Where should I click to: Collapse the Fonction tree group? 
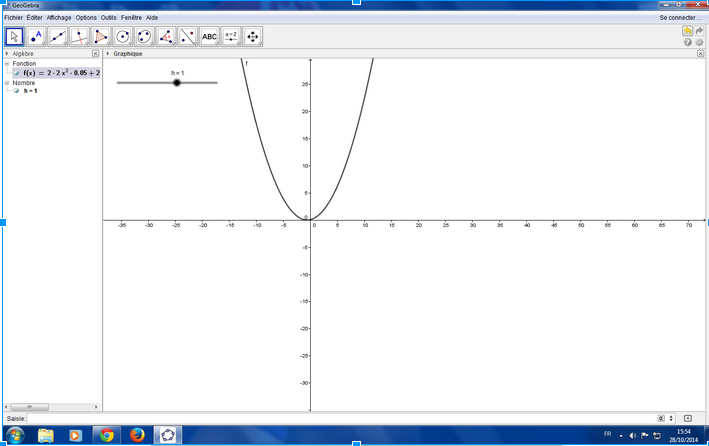[7, 64]
